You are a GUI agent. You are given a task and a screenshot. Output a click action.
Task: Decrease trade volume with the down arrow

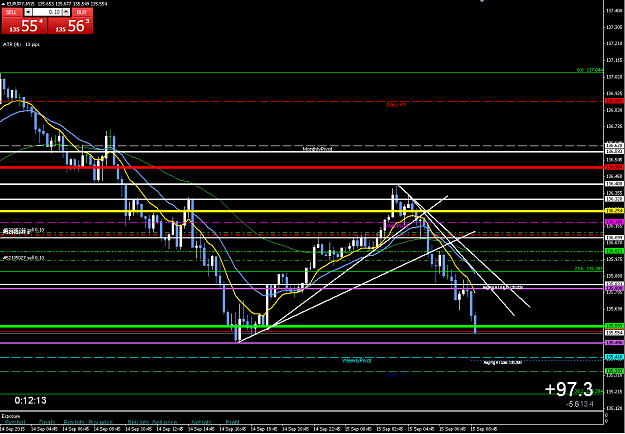(28, 12)
